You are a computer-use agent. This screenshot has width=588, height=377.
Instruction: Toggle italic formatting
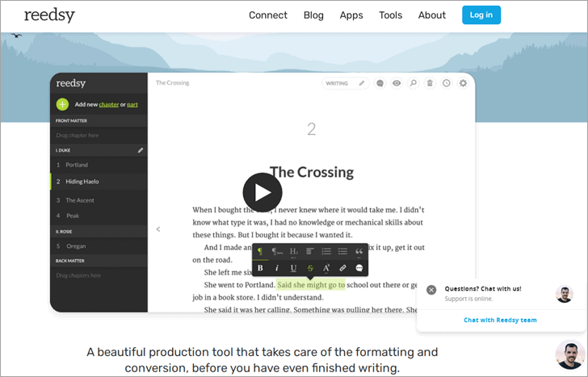[x=277, y=268]
